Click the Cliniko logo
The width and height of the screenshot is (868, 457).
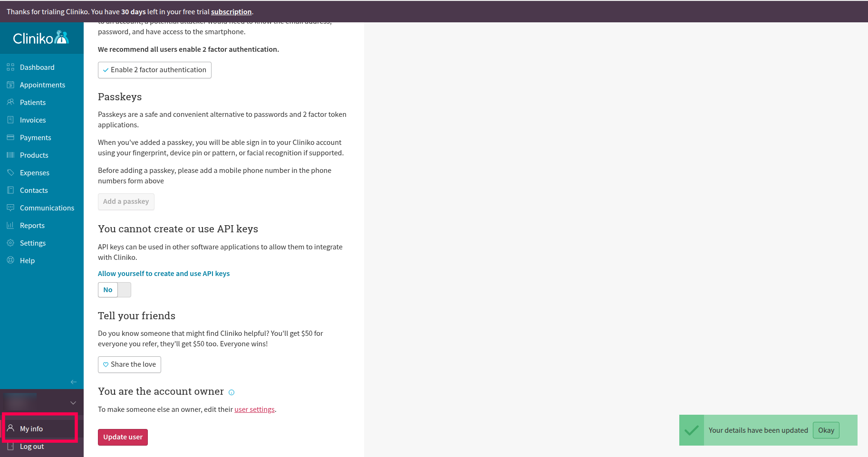(x=41, y=38)
